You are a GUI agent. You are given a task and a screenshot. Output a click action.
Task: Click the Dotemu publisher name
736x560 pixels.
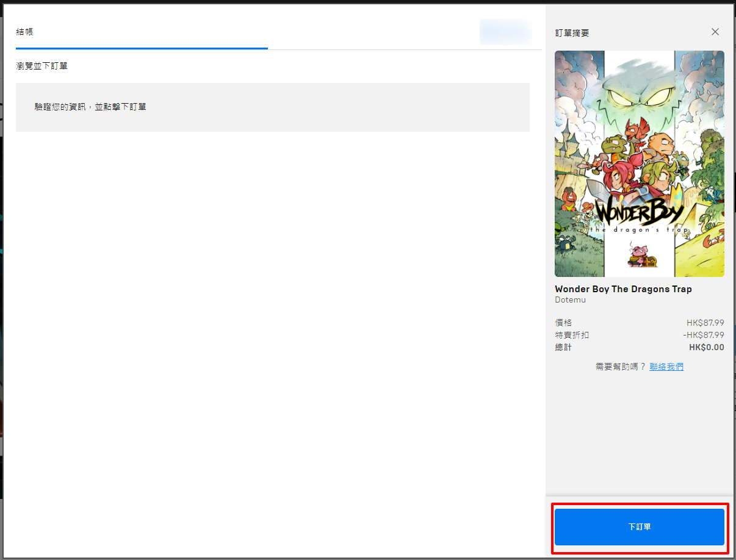coord(570,300)
